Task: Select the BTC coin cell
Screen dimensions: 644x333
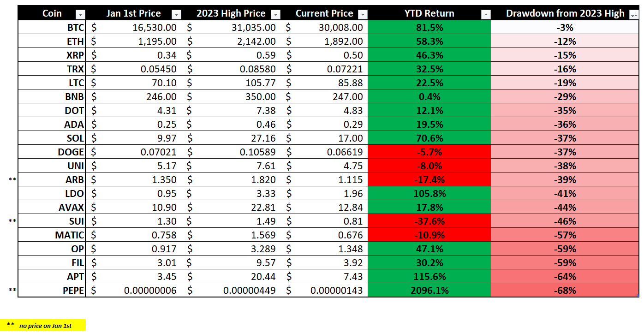Action: (x=52, y=28)
